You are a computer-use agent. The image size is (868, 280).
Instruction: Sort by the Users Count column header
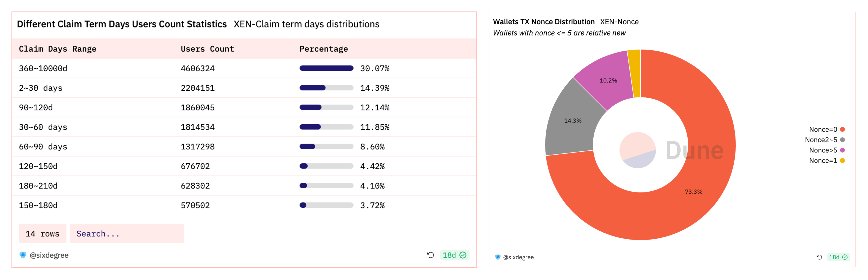pyautogui.click(x=207, y=49)
